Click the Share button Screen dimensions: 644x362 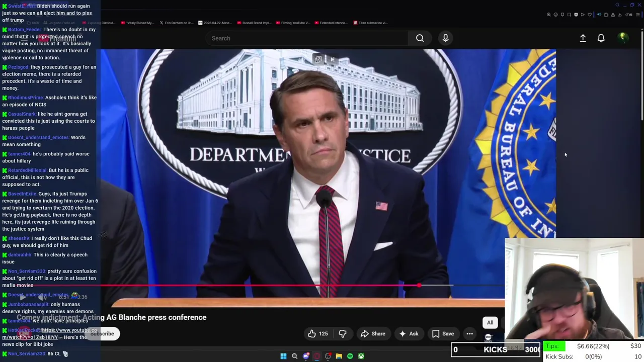[x=373, y=333]
